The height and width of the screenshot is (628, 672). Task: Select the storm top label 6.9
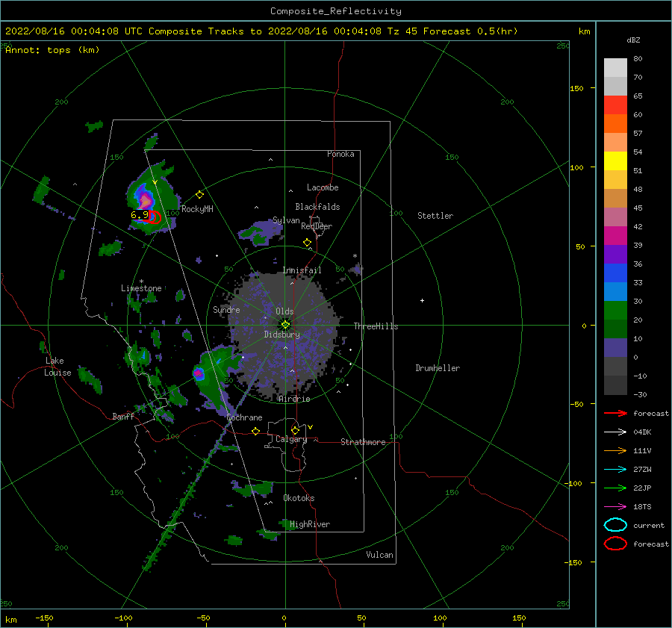pos(140,215)
